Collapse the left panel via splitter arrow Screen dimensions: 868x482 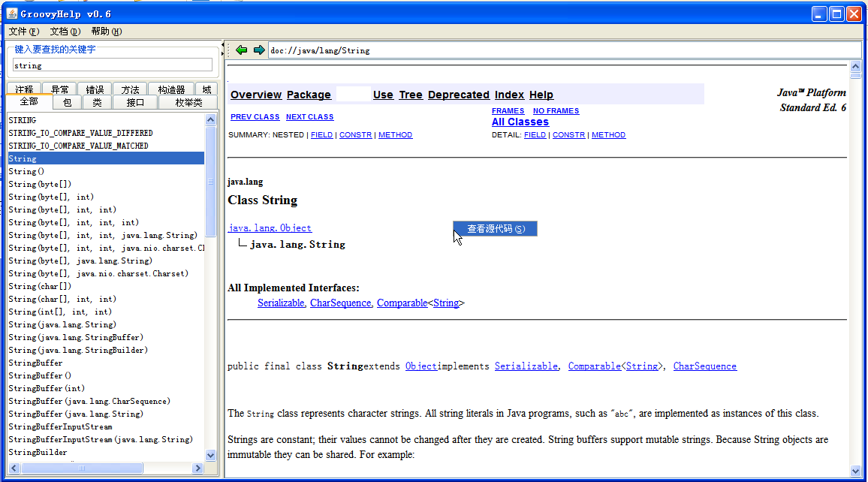(223, 45)
